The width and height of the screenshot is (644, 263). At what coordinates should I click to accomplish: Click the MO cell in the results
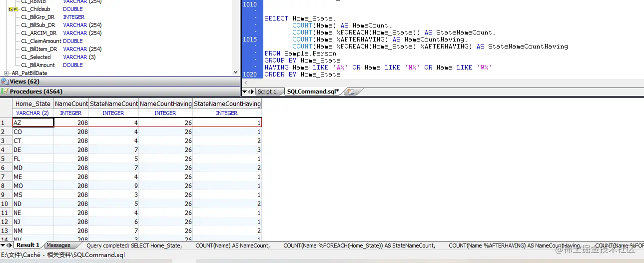tap(33, 185)
